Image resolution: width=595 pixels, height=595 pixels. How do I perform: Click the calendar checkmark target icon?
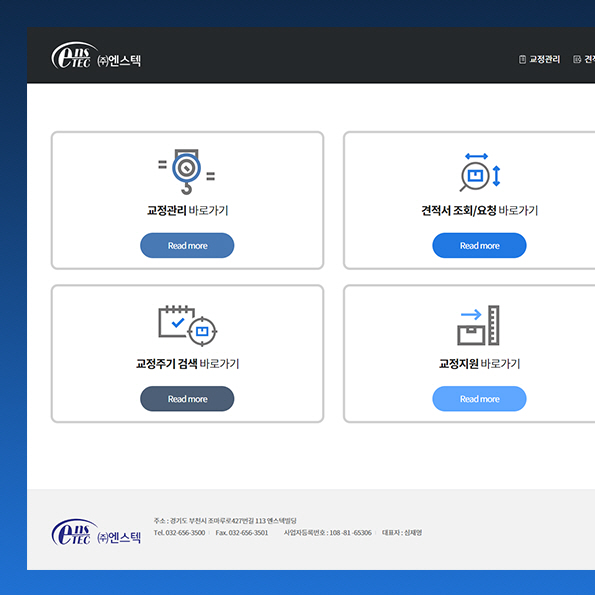[187, 326]
